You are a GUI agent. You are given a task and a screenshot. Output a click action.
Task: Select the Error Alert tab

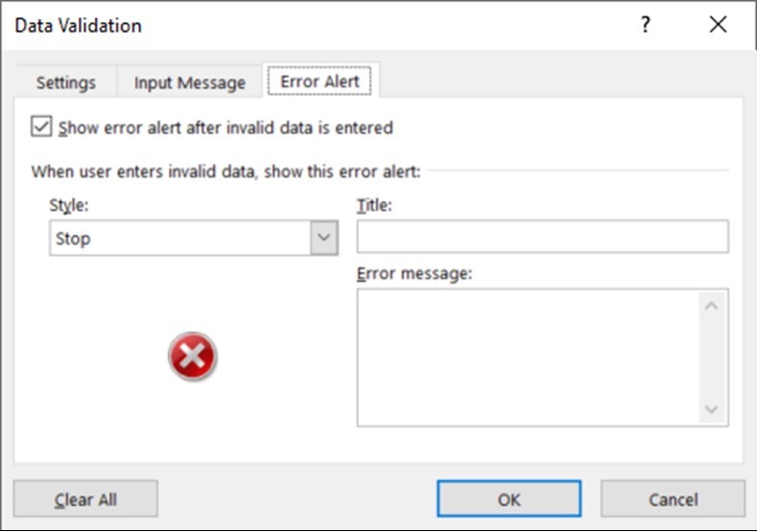(319, 81)
